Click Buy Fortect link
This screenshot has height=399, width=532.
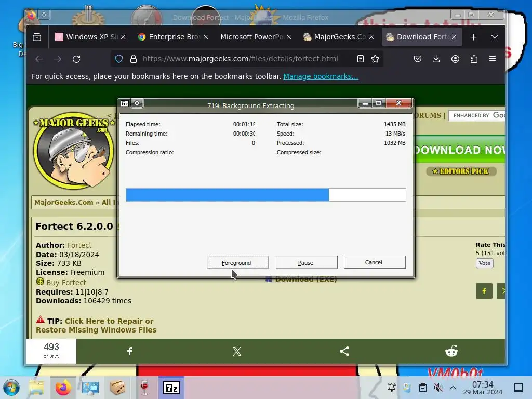tap(66, 282)
